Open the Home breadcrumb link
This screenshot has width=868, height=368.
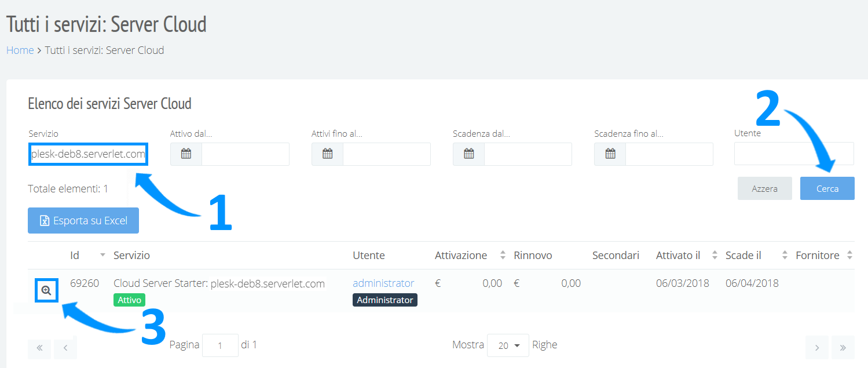tap(20, 50)
